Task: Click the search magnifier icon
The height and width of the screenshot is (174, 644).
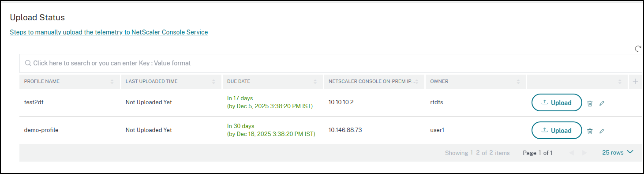Action: [28, 63]
